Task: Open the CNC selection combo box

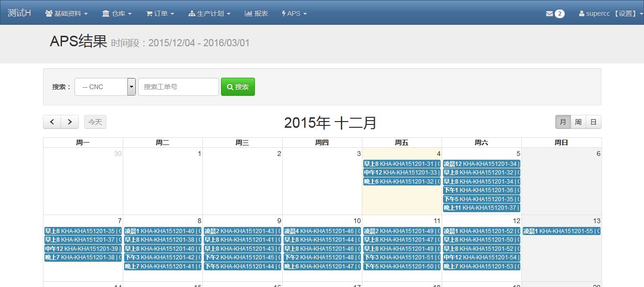Action: click(105, 87)
